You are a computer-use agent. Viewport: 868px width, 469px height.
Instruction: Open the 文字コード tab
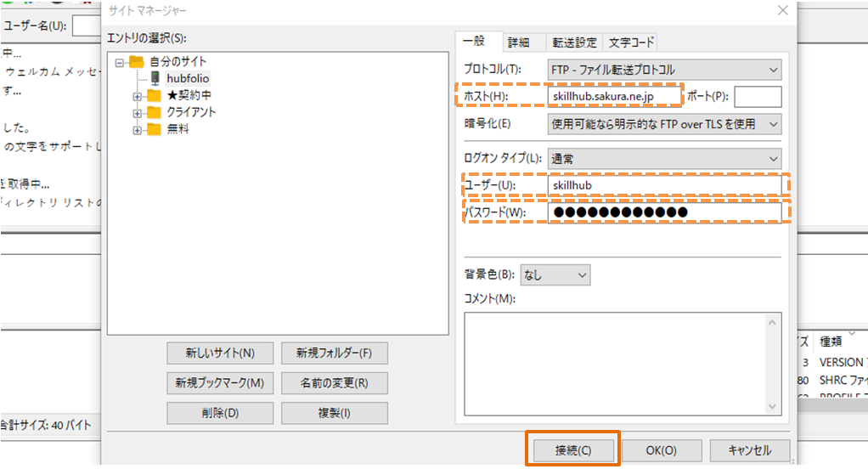(631, 42)
